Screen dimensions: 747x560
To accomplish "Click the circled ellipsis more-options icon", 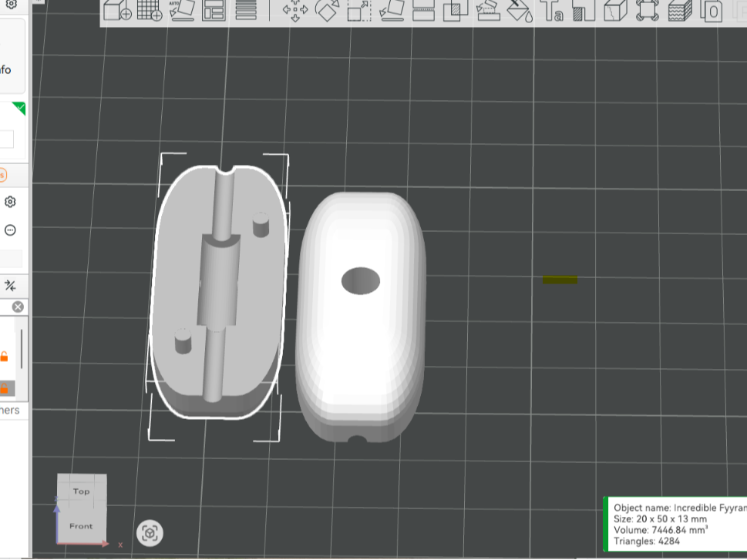I will [x=10, y=230].
